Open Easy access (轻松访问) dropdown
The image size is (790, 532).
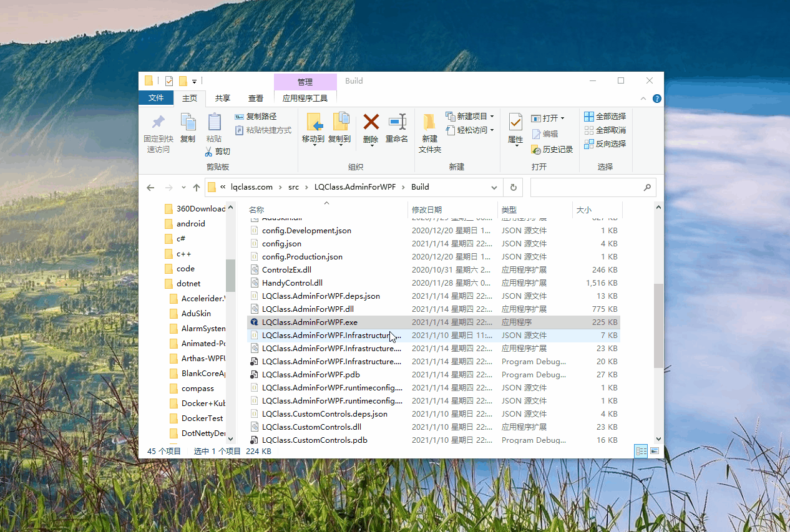[x=470, y=130]
